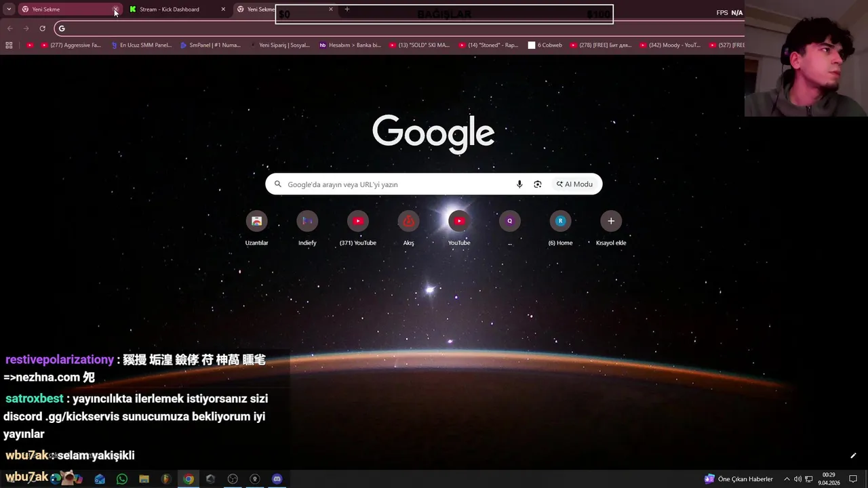The height and width of the screenshot is (488, 868).
Task: Open OBS Studio from the taskbar
Action: click(233, 479)
